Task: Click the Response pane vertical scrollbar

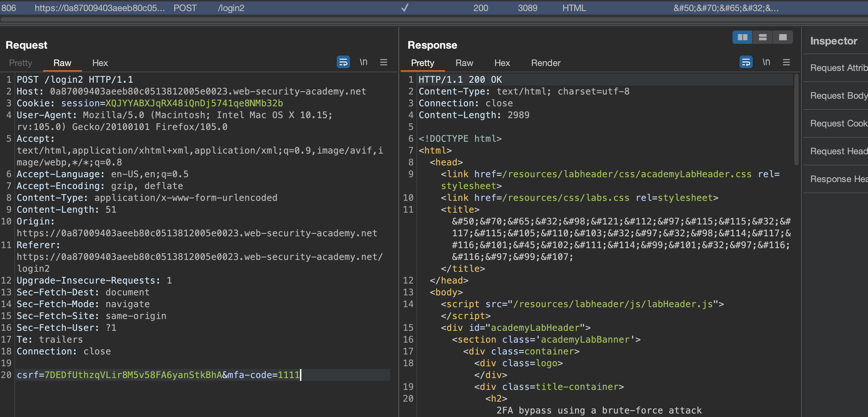Action: [796, 119]
